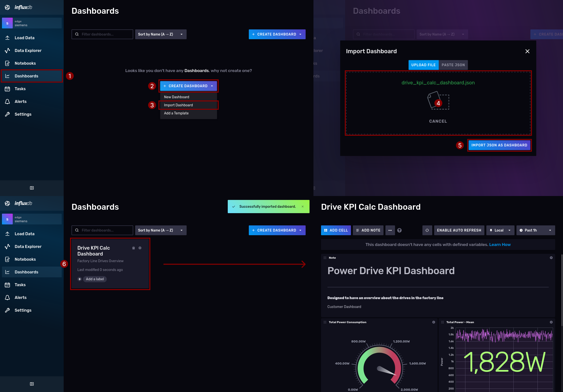Open the Local timezone dropdown
Viewport: 563px width, 392px height.
point(500,230)
